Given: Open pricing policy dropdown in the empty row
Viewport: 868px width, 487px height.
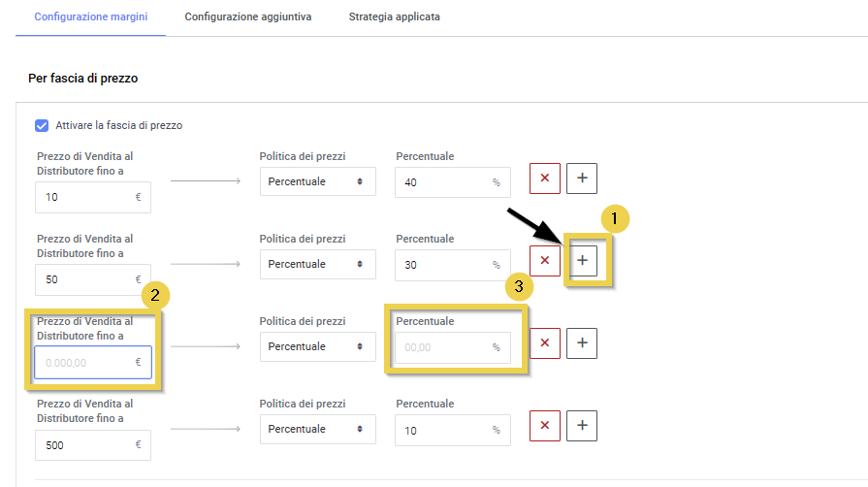Looking at the screenshot, I should [317, 346].
